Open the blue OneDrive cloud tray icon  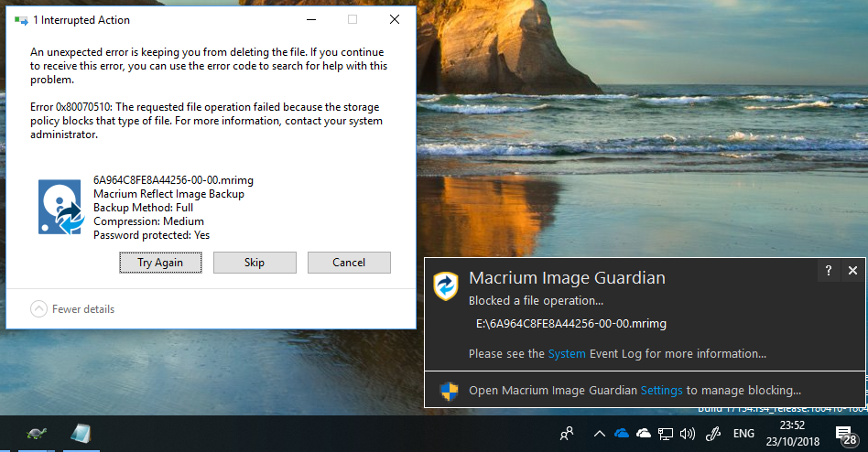[622, 433]
